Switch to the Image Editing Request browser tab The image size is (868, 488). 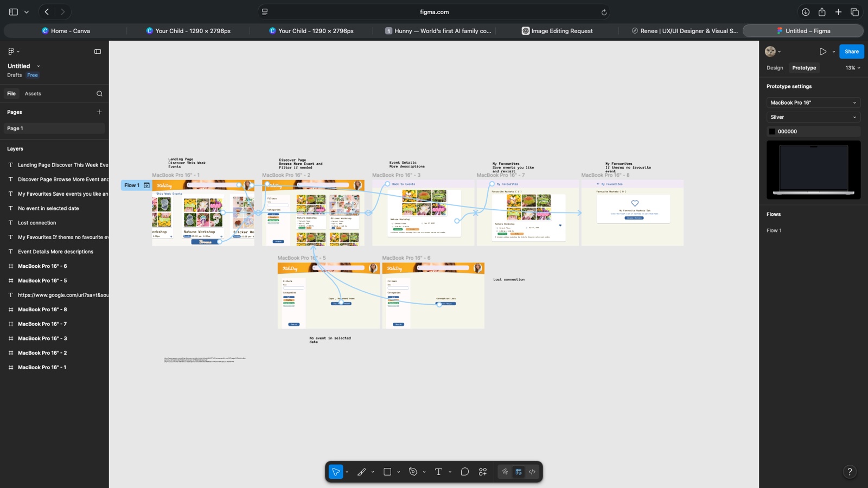(x=557, y=31)
